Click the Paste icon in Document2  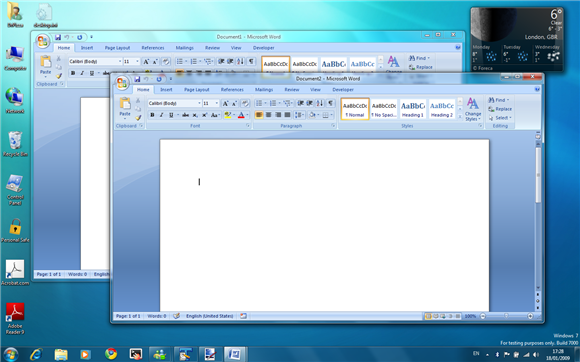tap(125, 104)
